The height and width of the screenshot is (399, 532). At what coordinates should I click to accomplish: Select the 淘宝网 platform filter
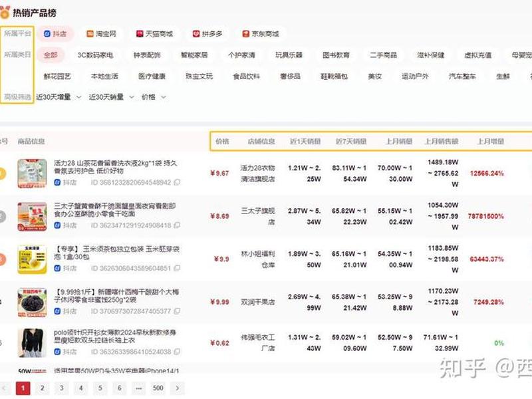tap(101, 34)
